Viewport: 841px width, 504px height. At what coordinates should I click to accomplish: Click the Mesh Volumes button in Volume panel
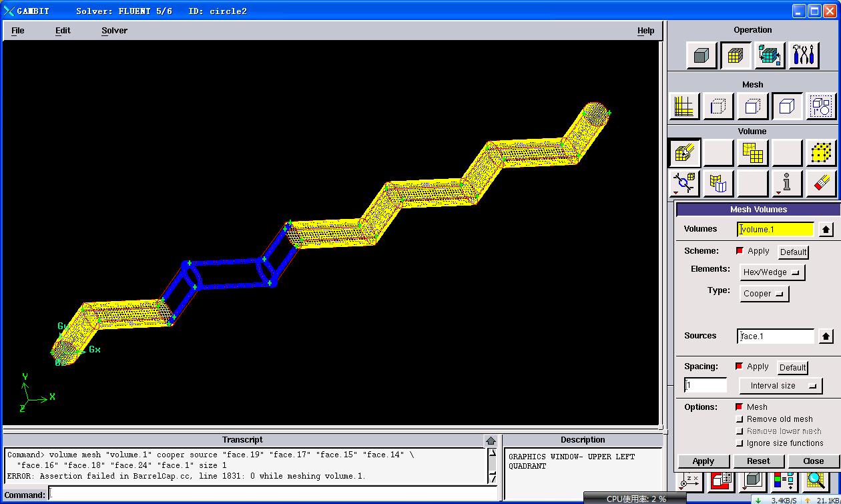coord(684,154)
